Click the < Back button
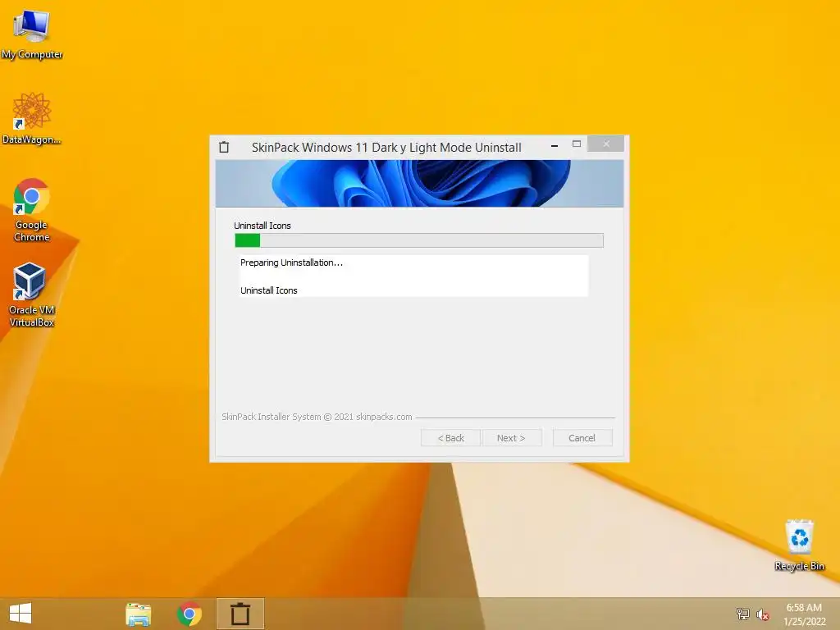Image resolution: width=840 pixels, height=630 pixels. tap(450, 438)
